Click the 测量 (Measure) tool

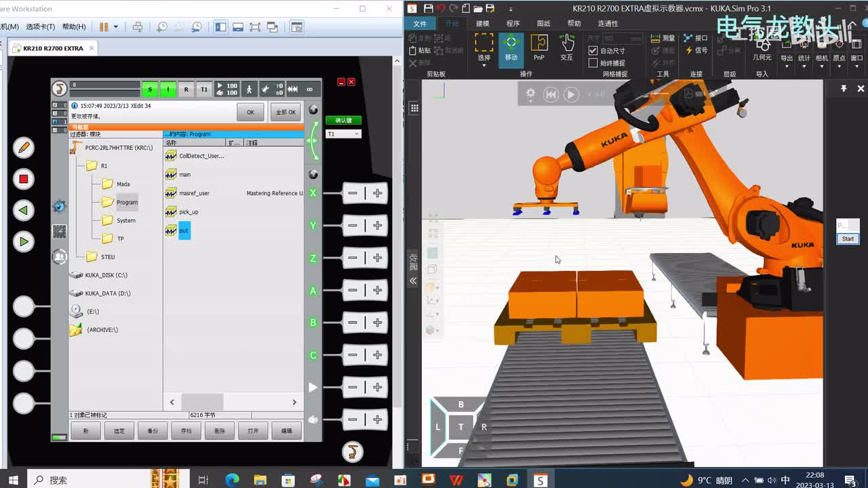[663, 38]
